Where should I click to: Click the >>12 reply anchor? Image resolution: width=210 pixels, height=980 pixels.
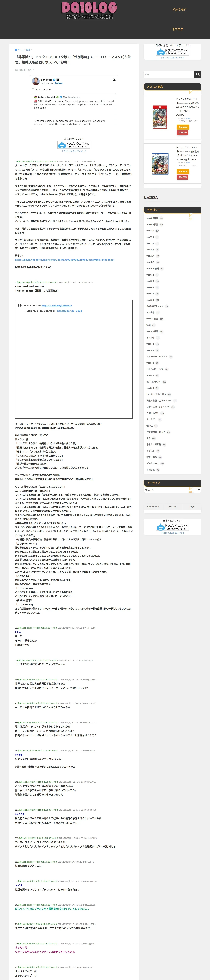[19, 885]
